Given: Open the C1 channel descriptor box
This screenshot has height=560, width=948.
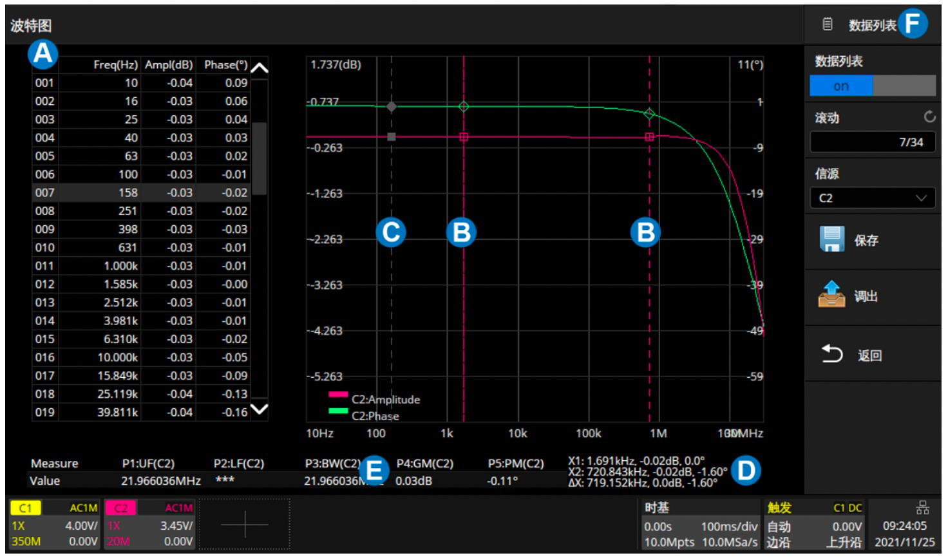Looking at the screenshot, I should 54,525.
